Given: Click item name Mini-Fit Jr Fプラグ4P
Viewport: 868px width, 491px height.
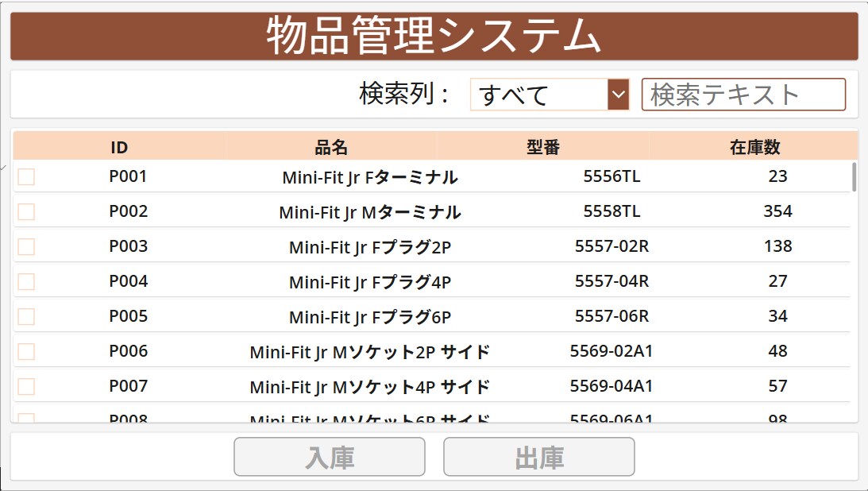Looking at the screenshot, I should click(x=370, y=282).
